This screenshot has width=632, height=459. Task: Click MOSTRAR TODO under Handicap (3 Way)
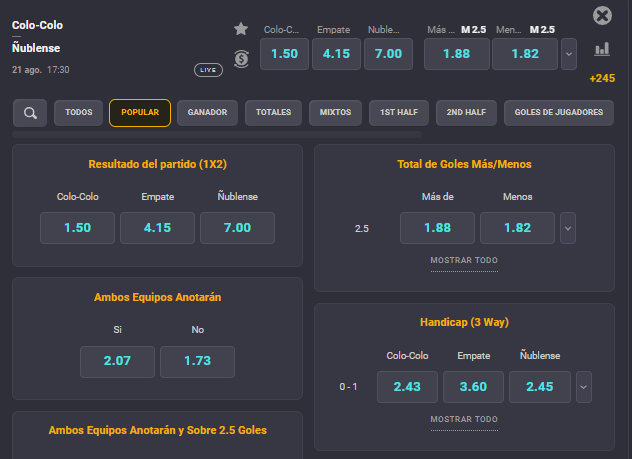[464, 419]
